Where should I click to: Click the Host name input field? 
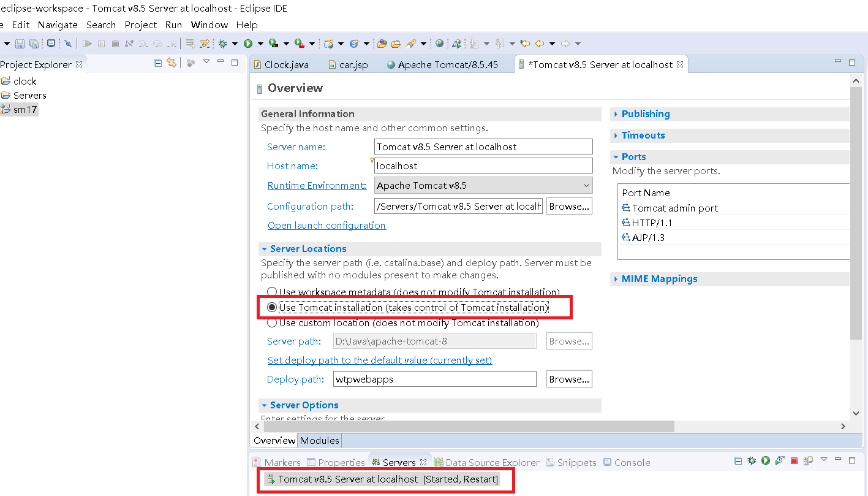click(483, 166)
